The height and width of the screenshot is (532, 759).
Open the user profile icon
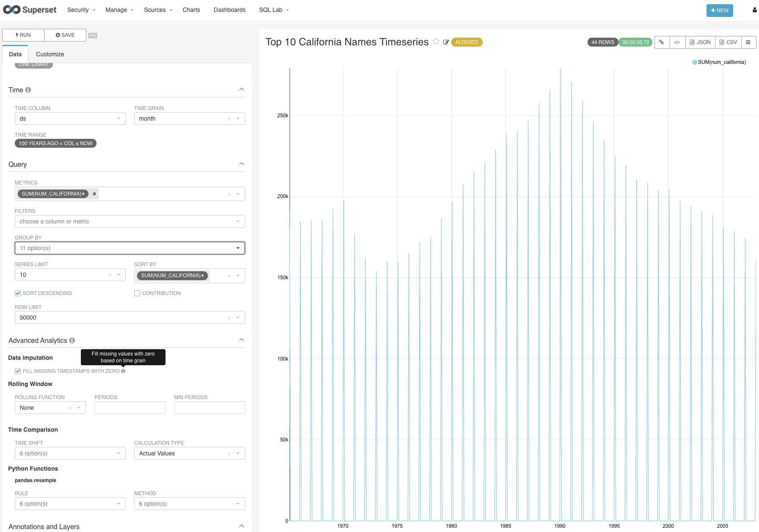(x=754, y=10)
